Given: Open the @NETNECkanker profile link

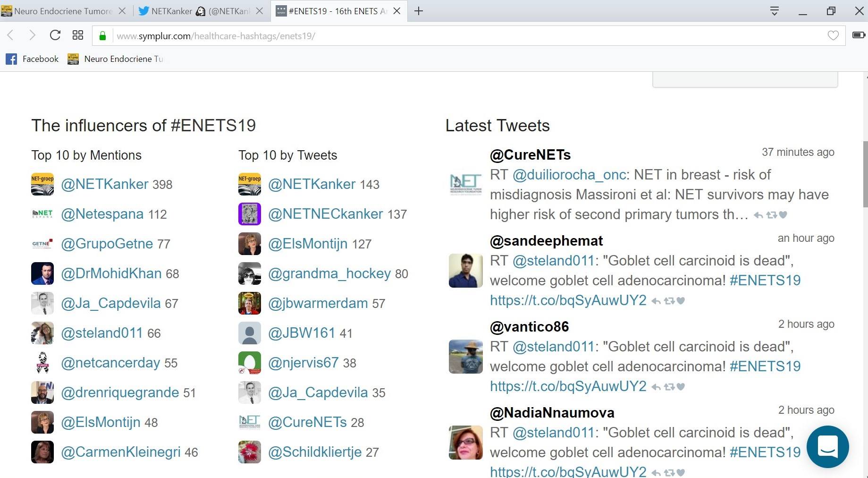Looking at the screenshot, I should 326,214.
